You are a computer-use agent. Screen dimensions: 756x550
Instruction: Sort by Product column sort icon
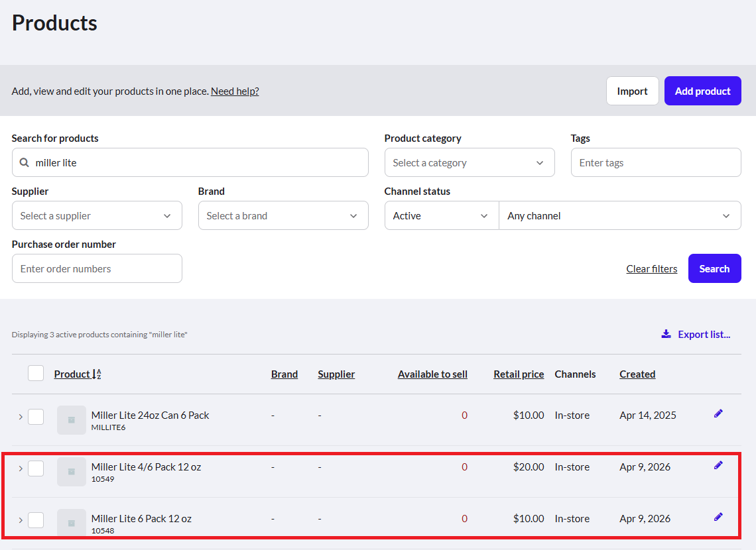pos(96,374)
